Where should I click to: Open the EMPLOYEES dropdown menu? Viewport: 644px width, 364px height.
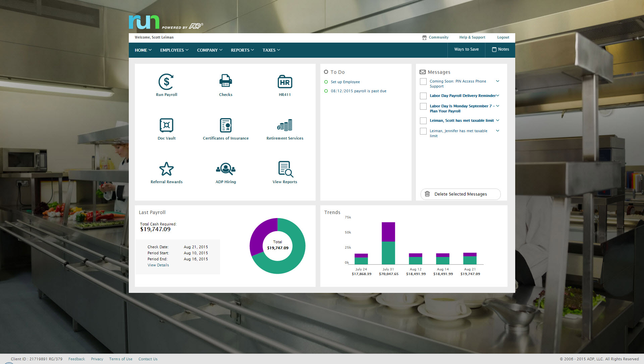tap(174, 50)
